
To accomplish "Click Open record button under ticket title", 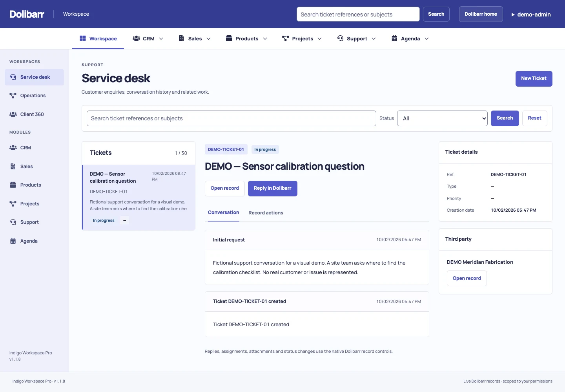I will (x=225, y=189).
